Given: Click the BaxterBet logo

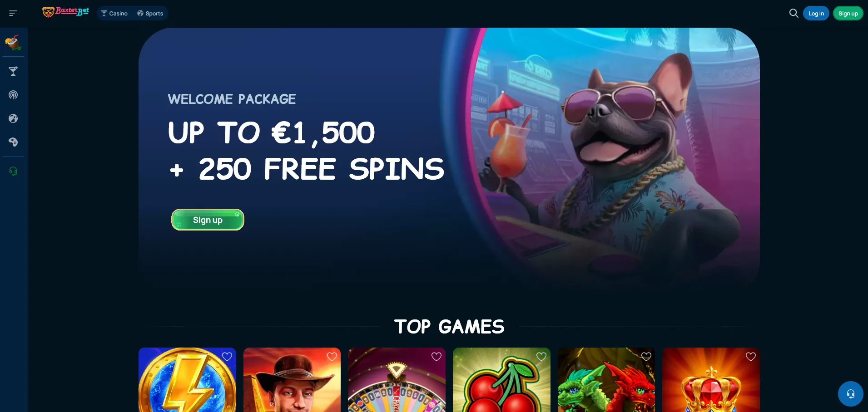Looking at the screenshot, I should pyautogui.click(x=65, y=12).
